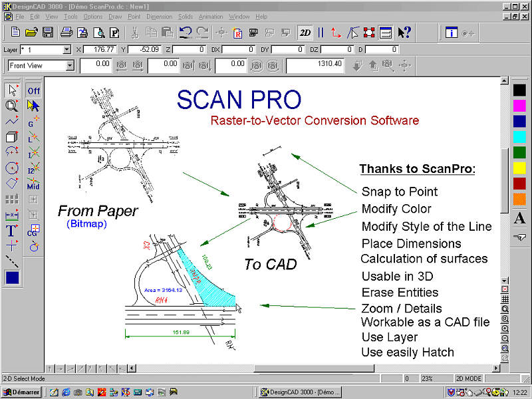Screen dimensions: 532x399
Task: Choose the dashed line style tool
Action: pos(12,261)
